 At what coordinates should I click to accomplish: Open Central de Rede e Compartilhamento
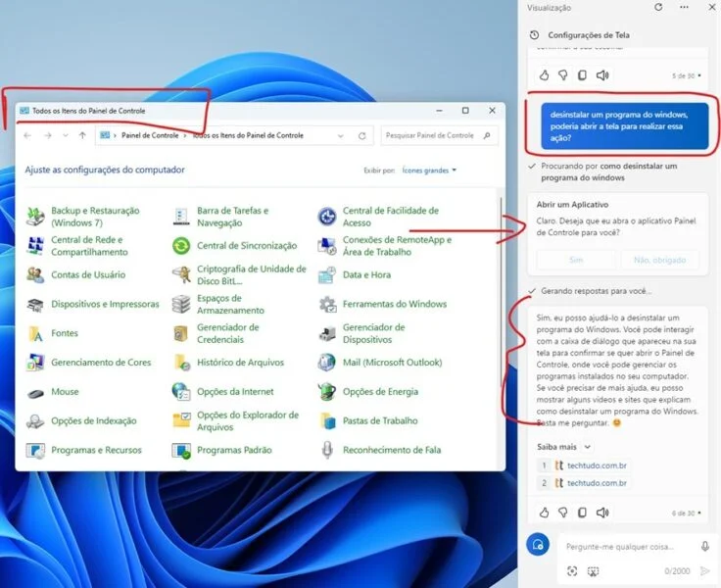point(77,246)
